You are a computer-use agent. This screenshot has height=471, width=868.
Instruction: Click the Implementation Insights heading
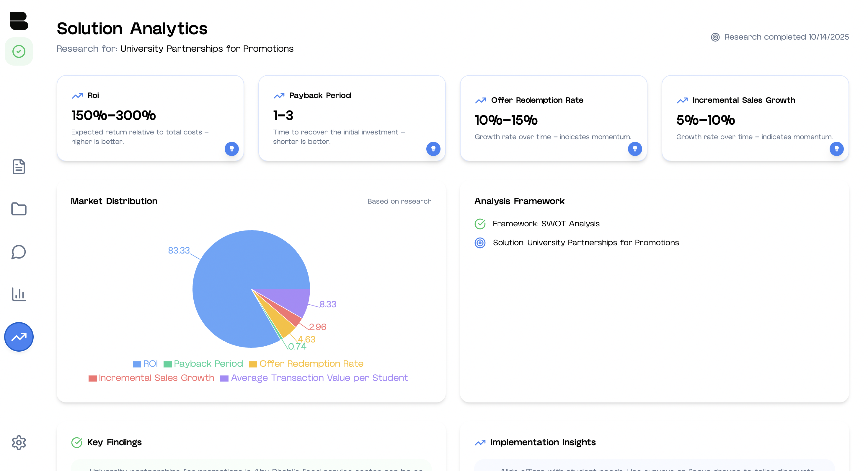point(543,442)
